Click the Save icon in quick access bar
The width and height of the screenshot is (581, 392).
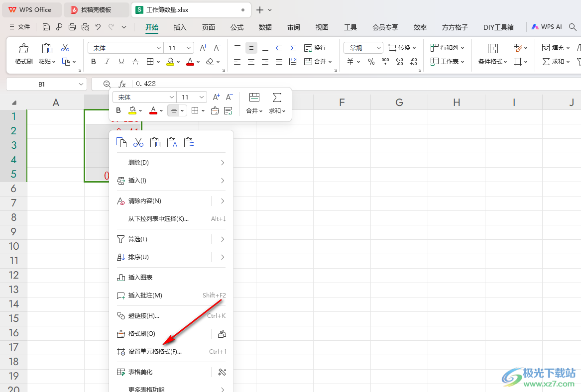(x=46, y=27)
